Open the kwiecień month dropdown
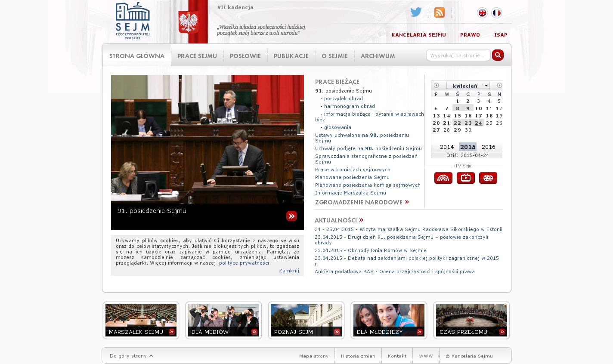The image size is (613, 364). [467, 86]
